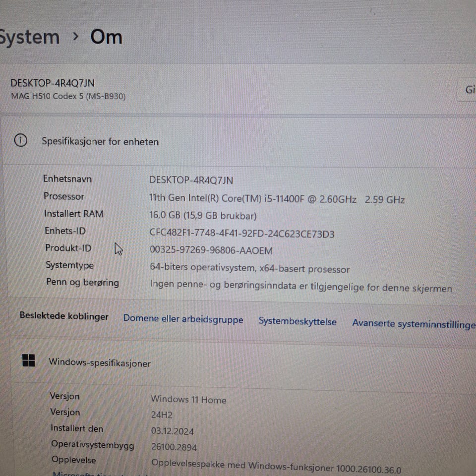Click the Opplevelse label
Image resolution: width=476 pixels, height=476 pixels.
74,460
